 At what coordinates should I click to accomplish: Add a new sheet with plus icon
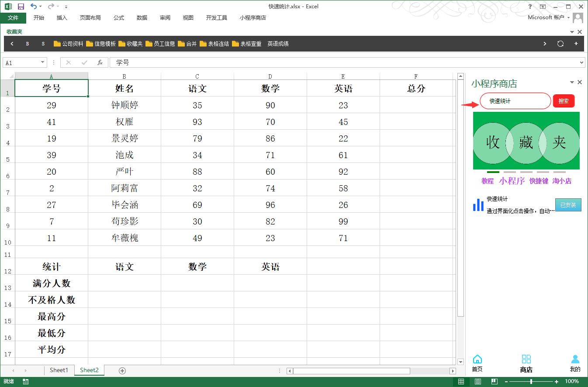click(x=122, y=371)
